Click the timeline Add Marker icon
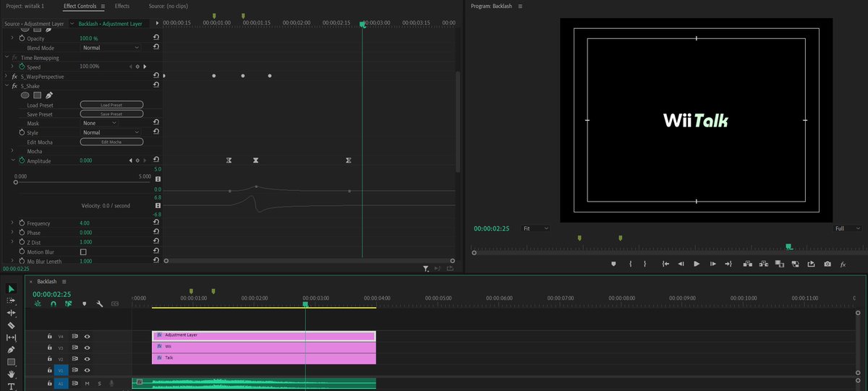Image resolution: width=868 pixels, height=391 pixels. click(x=84, y=304)
